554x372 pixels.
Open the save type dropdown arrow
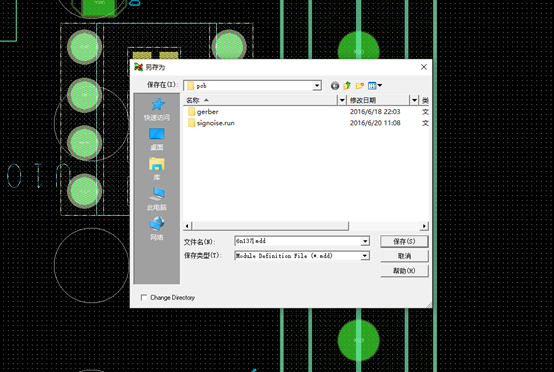365,256
